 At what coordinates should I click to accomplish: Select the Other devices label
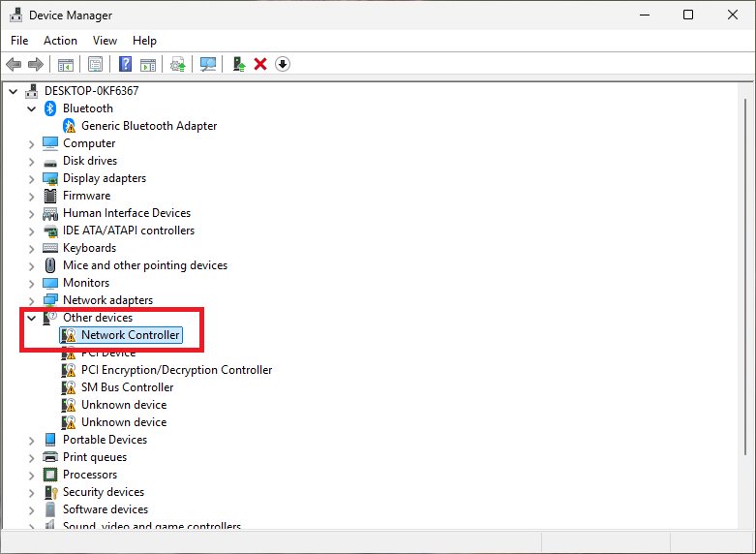click(x=98, y=318)
